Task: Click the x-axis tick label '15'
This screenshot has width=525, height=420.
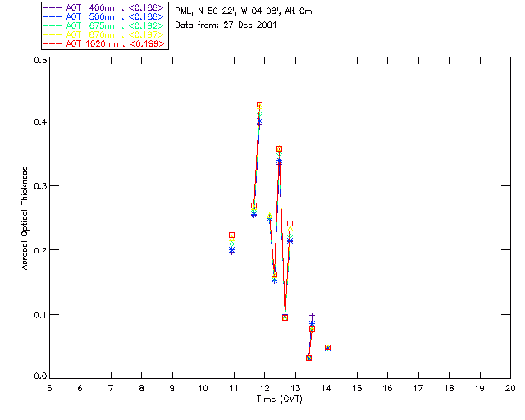Action: [357, 388]
